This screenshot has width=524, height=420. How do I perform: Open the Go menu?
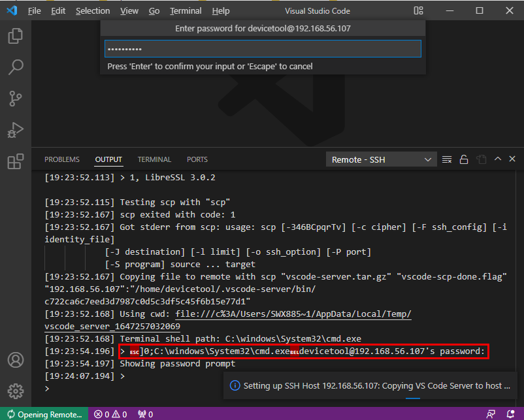[154, 11]
